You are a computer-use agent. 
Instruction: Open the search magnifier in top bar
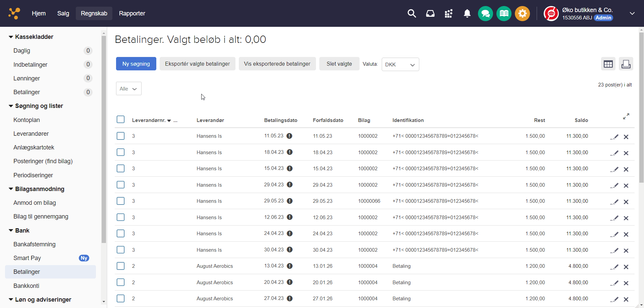tap(412, 13)
